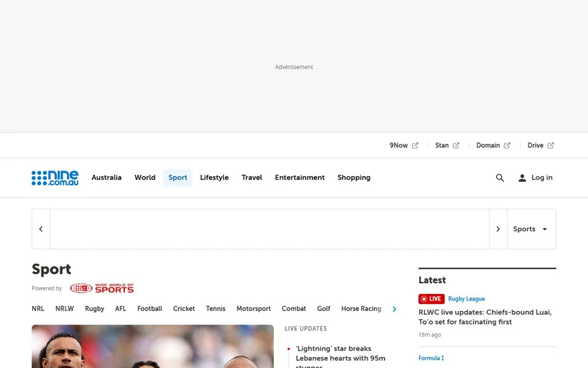588x368 pixels.
Task: Open Domain external link
Action: tap(493, 145)
